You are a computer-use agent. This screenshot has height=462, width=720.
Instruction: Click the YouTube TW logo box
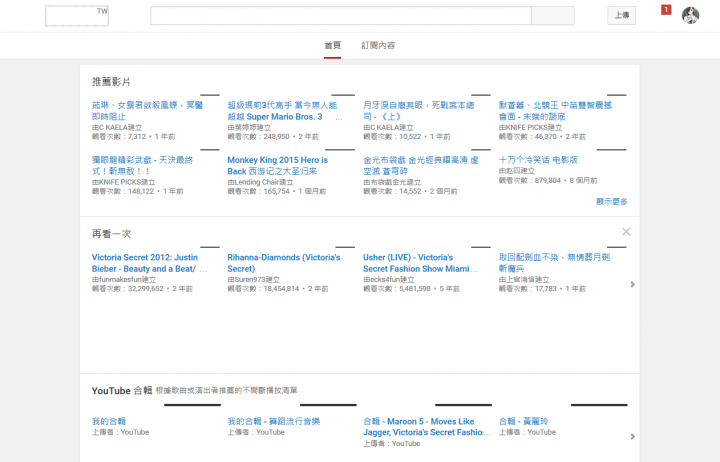[77, 16]
